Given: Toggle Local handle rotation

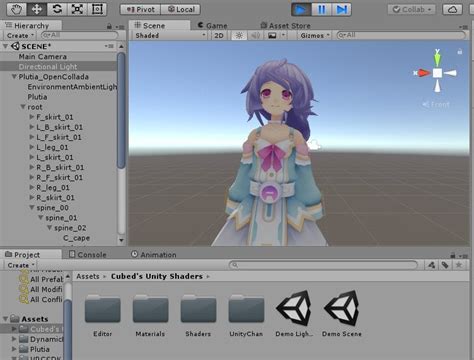Looking at the screenshot, I should tap(180, 9).
